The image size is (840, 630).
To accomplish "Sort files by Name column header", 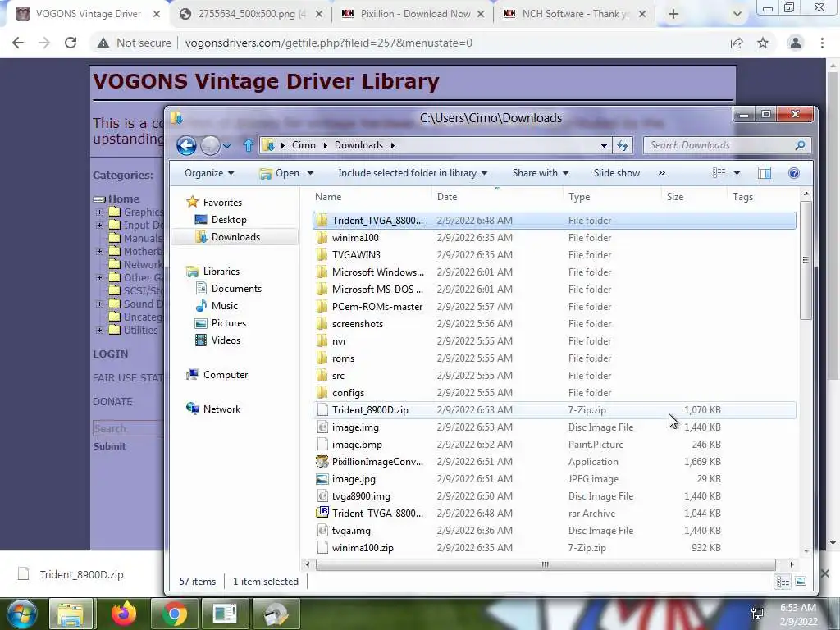I will [328, 197].
